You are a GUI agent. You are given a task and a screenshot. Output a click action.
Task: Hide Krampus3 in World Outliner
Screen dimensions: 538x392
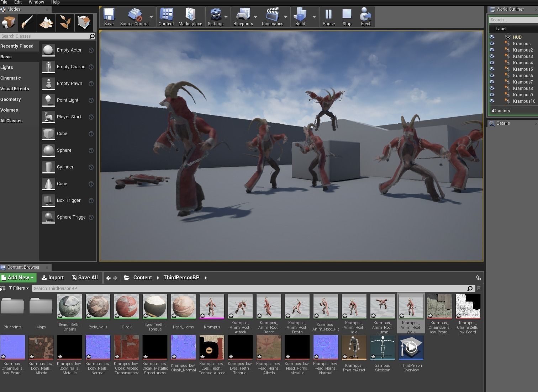pos(492,56)
